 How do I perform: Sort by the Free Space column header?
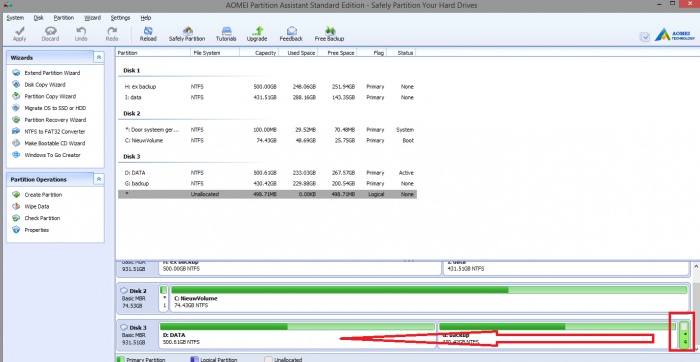click(x=337, y=53)
